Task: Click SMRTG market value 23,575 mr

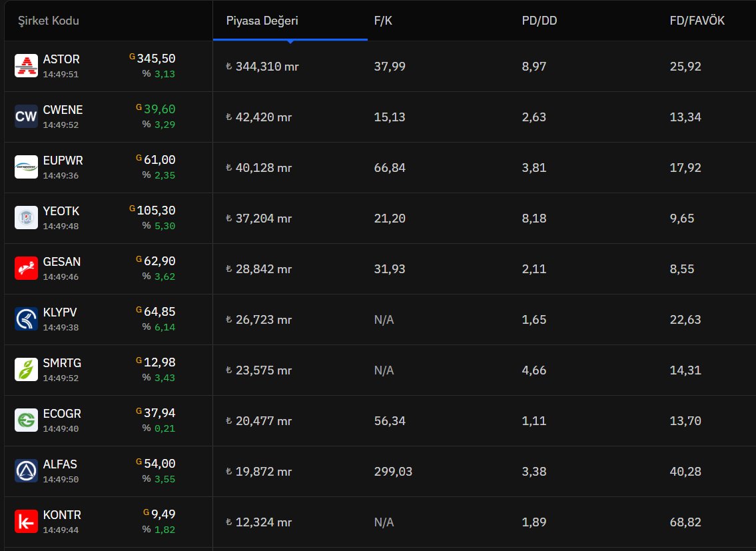Action: (x=259, y=370)
